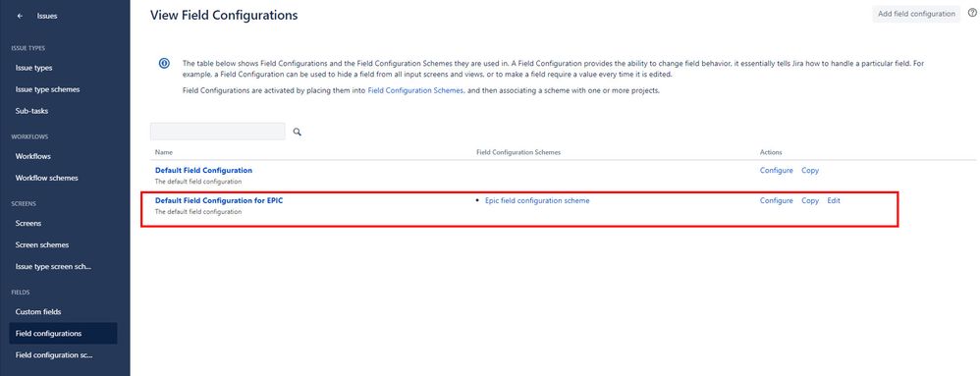Open Epic field configuration scheme link
Image resolution: width=980 pixels, height=376 pixels.
[x=537, y=200]
